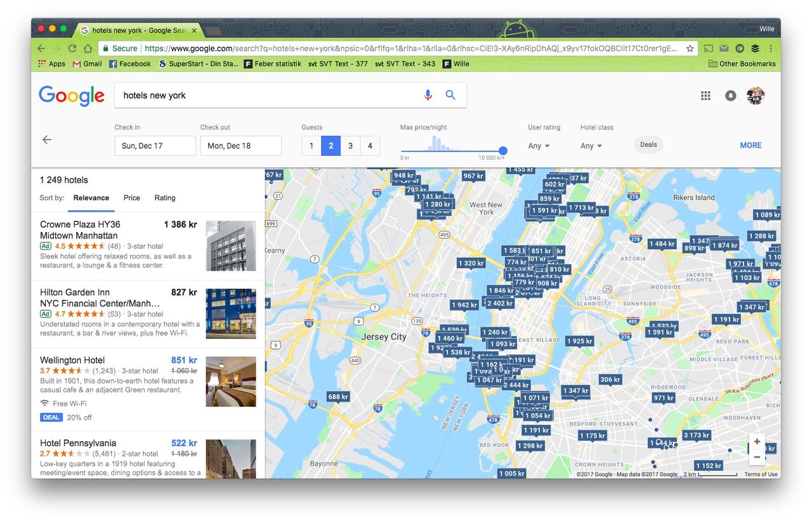Image resolution: width=812 pixels, height=523 pixels.
Task: Open the Wellington Hotel listing
Action: pyautogui.click(x=148, y=390)
